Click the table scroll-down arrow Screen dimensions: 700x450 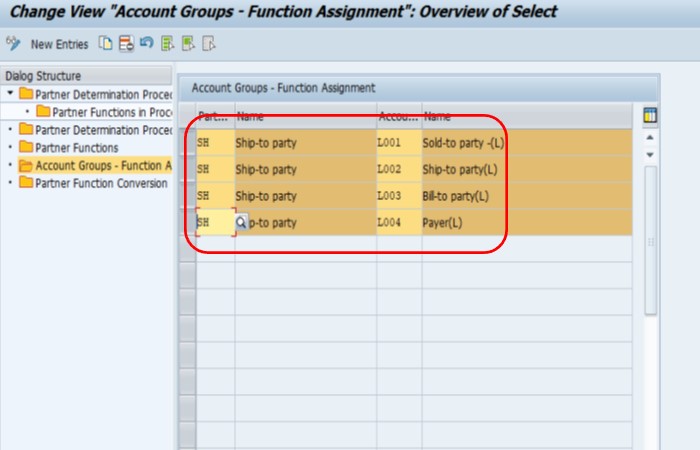click(650, 155)
